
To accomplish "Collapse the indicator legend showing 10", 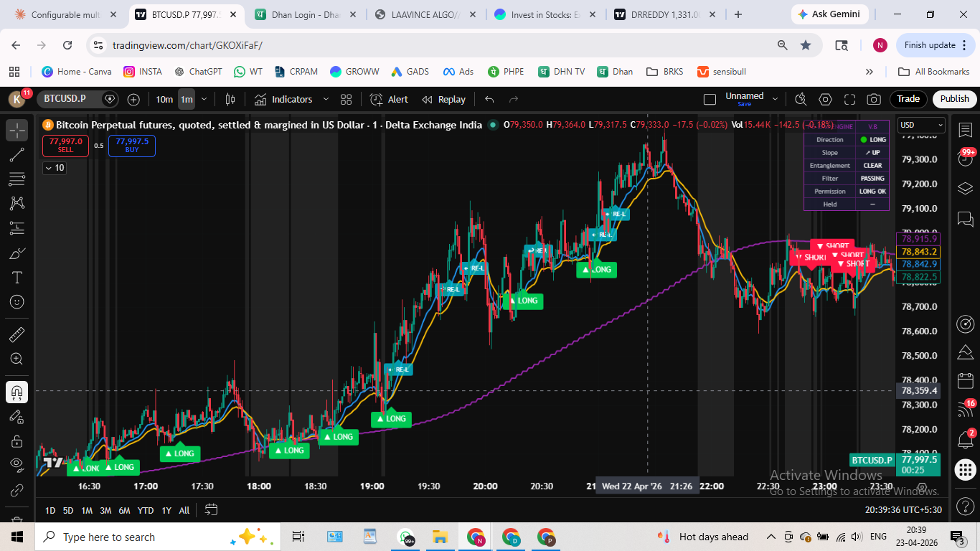I will [x=55, y=168].
